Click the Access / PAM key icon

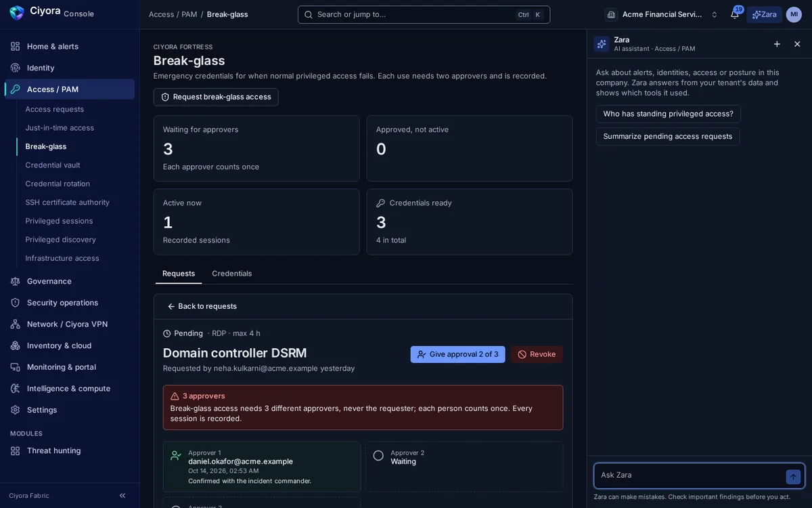point(15,89)
